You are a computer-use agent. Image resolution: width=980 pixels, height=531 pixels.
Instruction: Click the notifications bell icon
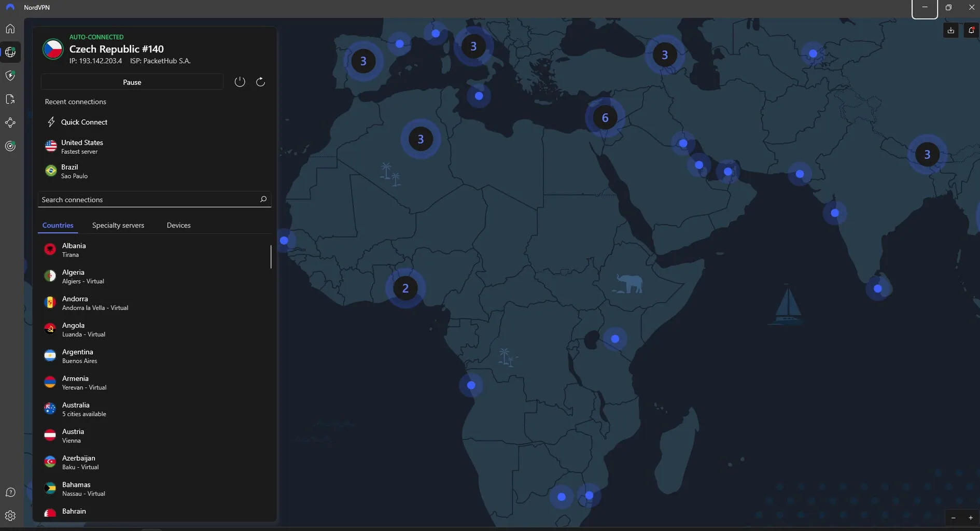(971, 31)
